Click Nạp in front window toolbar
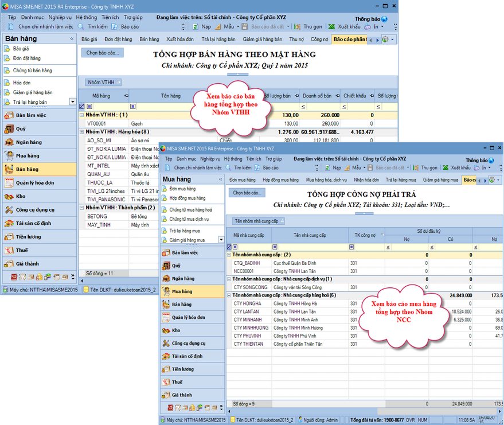The image size is (504, 425). [x=333, y=168]
